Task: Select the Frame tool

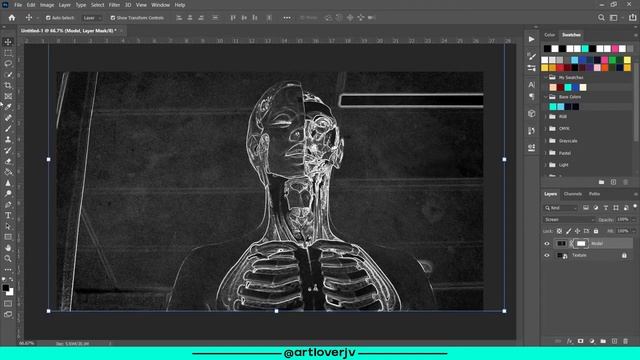Action: [x=8, y=96]
